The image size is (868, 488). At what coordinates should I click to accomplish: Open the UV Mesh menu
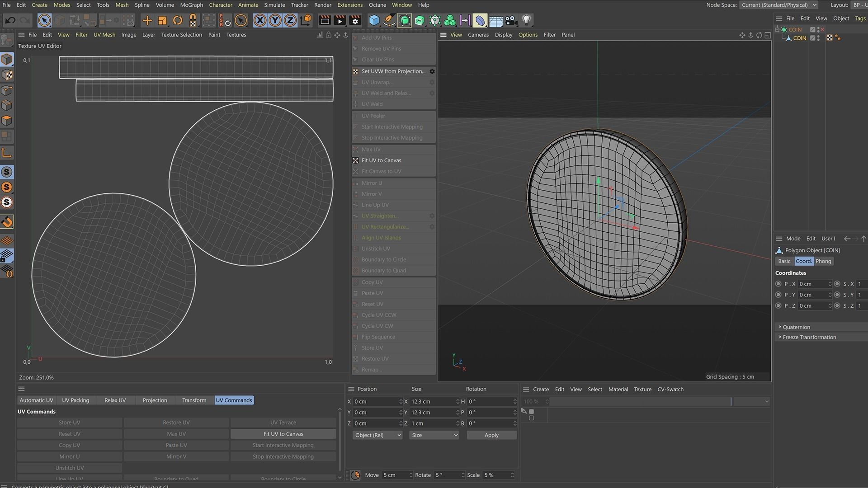[104, 35]
